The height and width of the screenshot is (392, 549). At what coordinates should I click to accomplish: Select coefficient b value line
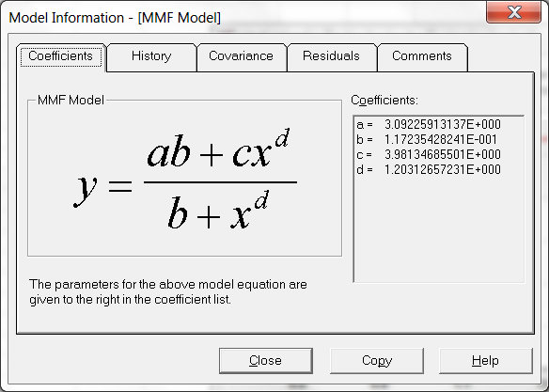coord(427,139)
